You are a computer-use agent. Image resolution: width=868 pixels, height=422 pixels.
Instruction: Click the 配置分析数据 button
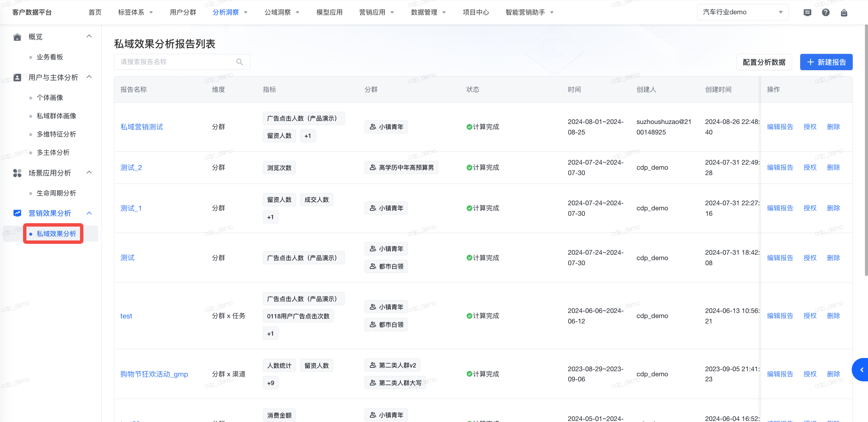[x=764, y=62]
